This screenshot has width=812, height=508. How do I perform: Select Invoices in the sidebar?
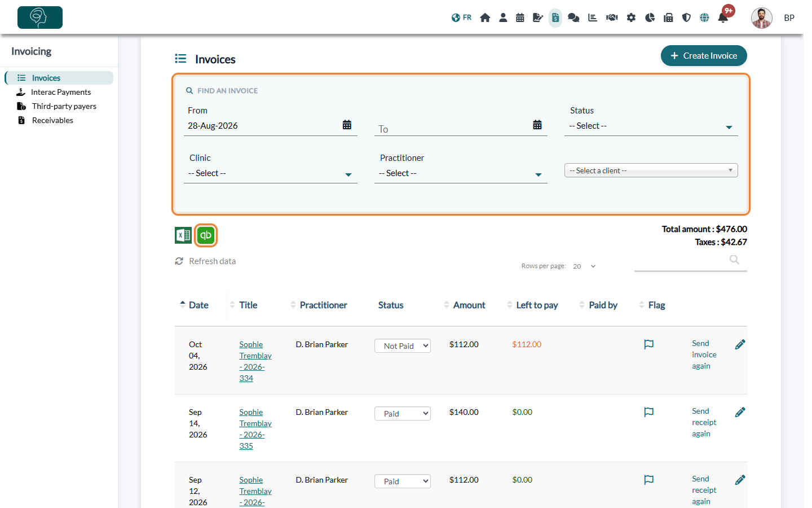[59, 78]
